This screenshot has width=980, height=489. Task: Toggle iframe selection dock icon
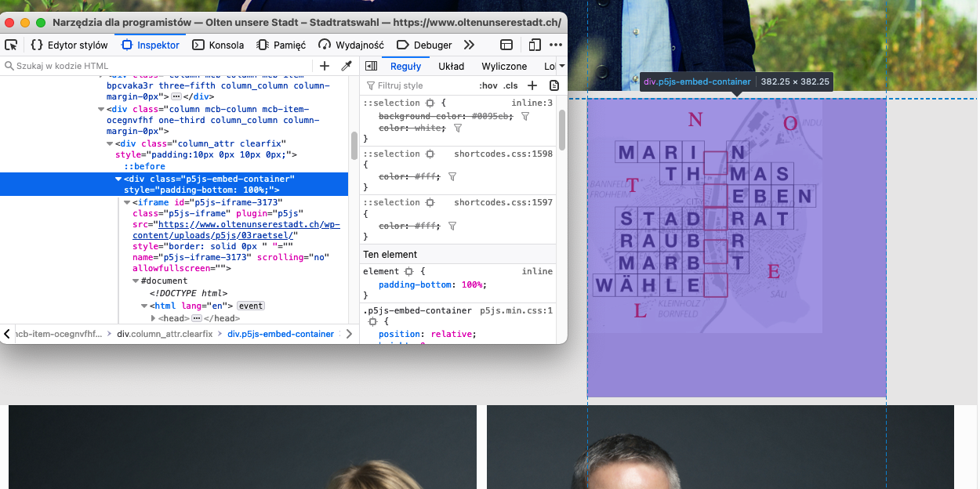click(506, 45)
